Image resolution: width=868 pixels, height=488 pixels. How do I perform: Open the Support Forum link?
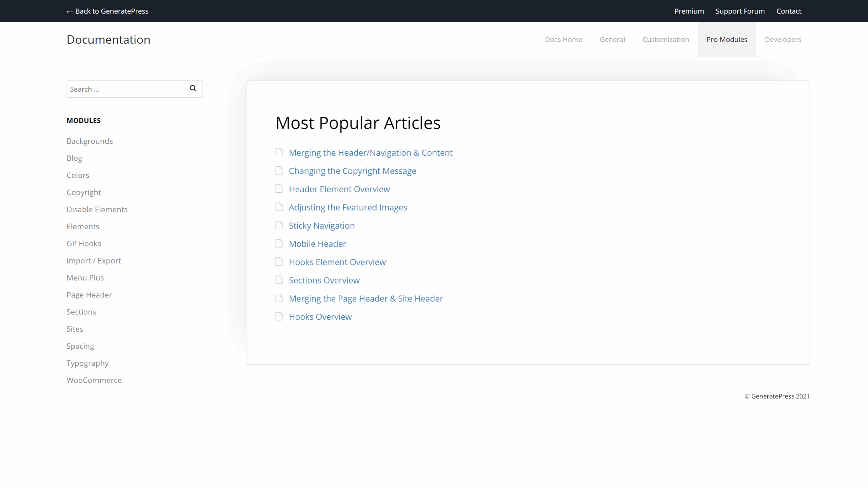click(x=740, y=11)
